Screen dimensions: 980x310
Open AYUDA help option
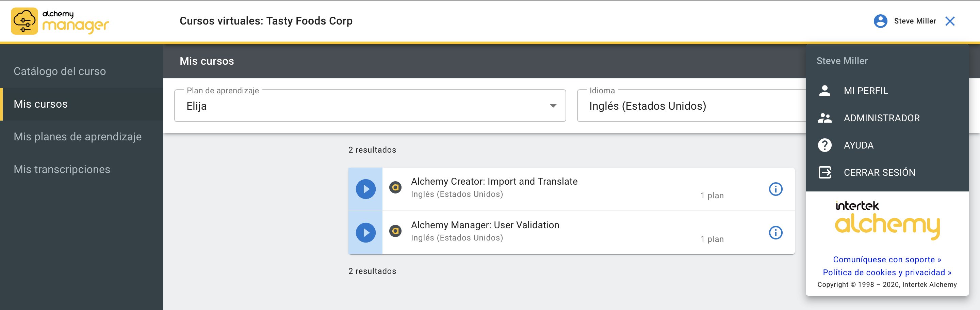pyautogui.click(x=858, y=145)
